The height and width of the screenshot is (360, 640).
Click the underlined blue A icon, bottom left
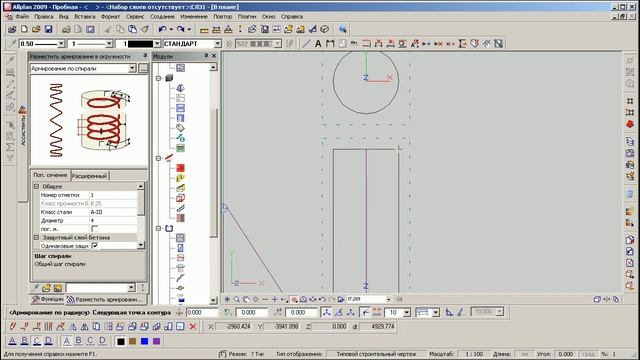click(13, 341)
